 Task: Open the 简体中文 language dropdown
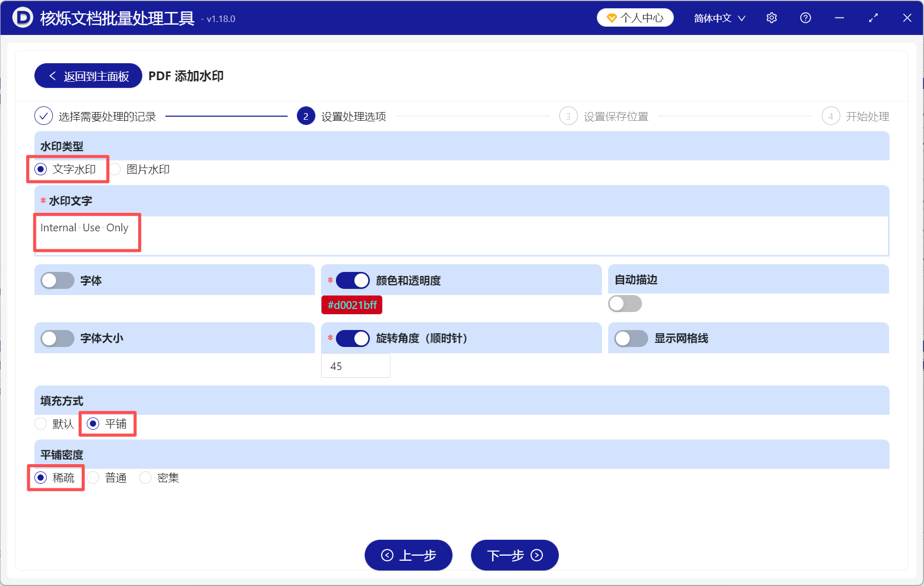pyautogui.click(x=719, y=17)
